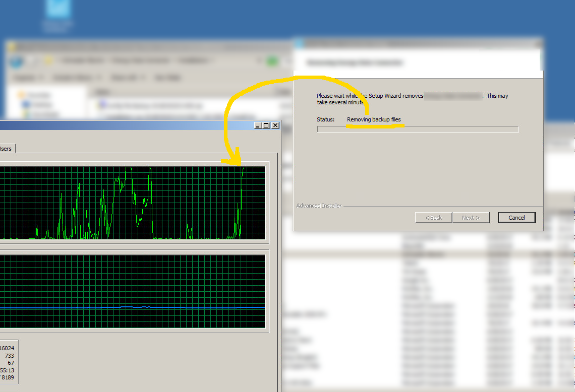Click the disabled Back button
575x392 pixels.
point(433,218)
